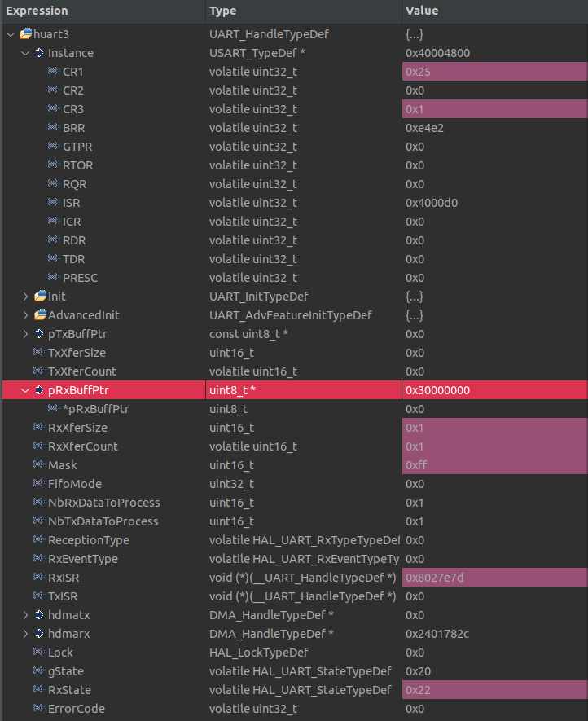The width and height of the screenshot is (588, 721).
Task: Click the pointer icon beside pRxBuffPtr
Action: pos(39,390)
